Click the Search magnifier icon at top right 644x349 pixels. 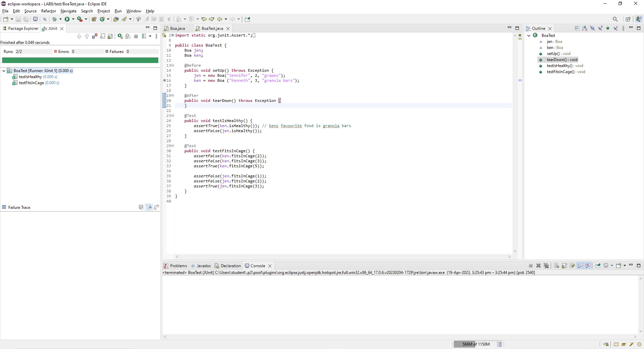tap(615, 19)
